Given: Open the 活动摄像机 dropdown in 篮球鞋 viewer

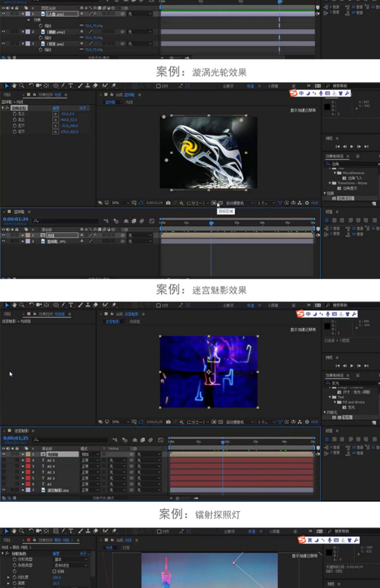Looking at the screenshot, I should [x=240, y=203].
